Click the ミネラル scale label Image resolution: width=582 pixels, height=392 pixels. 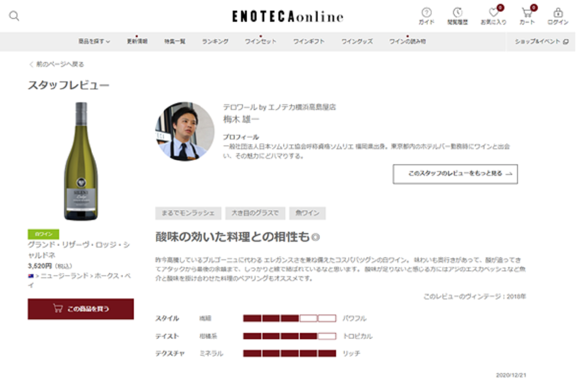pos(211,353)
